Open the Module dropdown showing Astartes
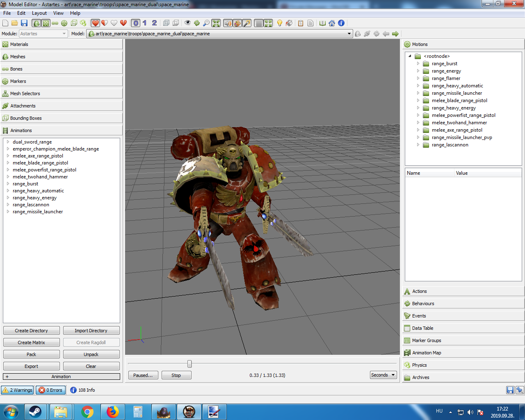Image resolution: width=525 pixels, height=420 pixels. 43,34
